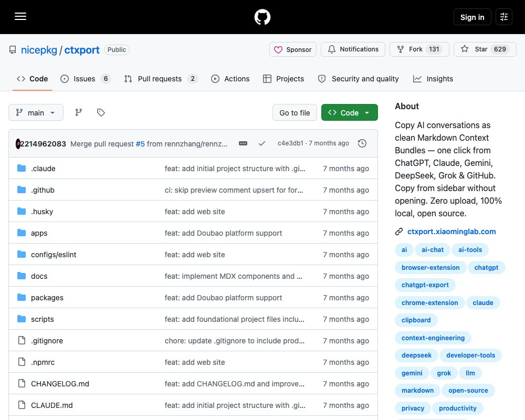Viewport: 525px width, 420px height.
Task: Open the apps folder name
Action: 39,233
